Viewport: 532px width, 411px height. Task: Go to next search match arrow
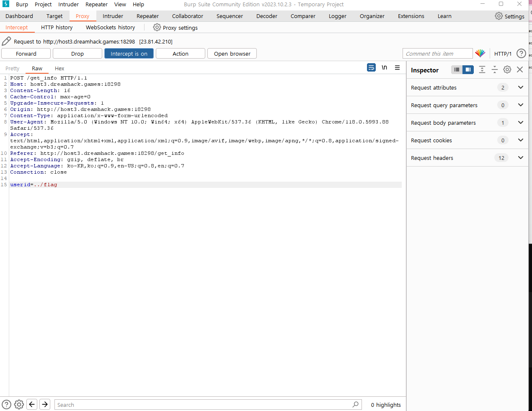pos(45,404)
